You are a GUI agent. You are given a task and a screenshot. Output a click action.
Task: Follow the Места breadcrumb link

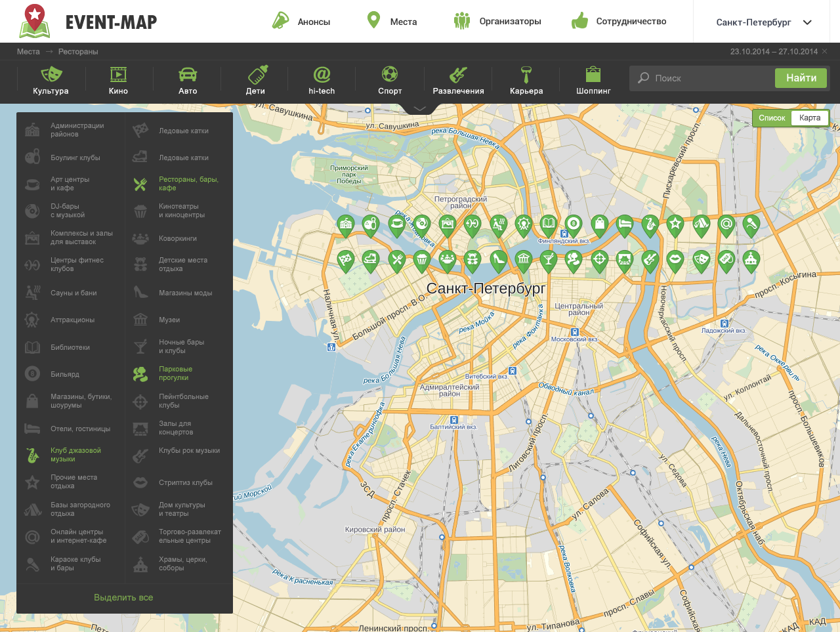coord(28,51)
